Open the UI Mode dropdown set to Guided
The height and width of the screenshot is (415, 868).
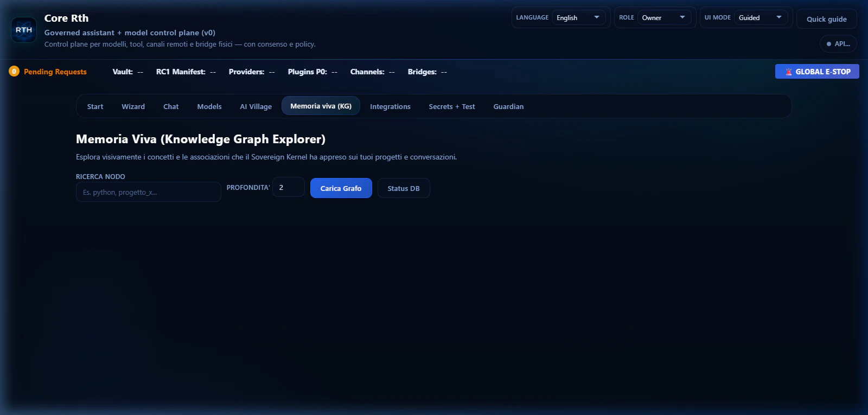pyautogui.click(x=761, y=18)
